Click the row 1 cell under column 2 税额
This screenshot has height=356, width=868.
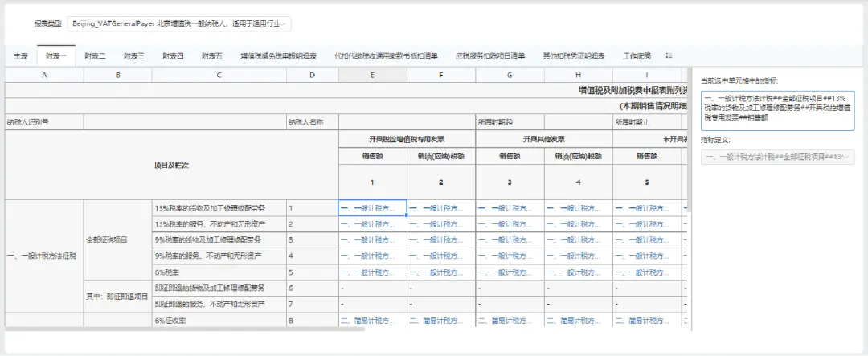(440, 208)
